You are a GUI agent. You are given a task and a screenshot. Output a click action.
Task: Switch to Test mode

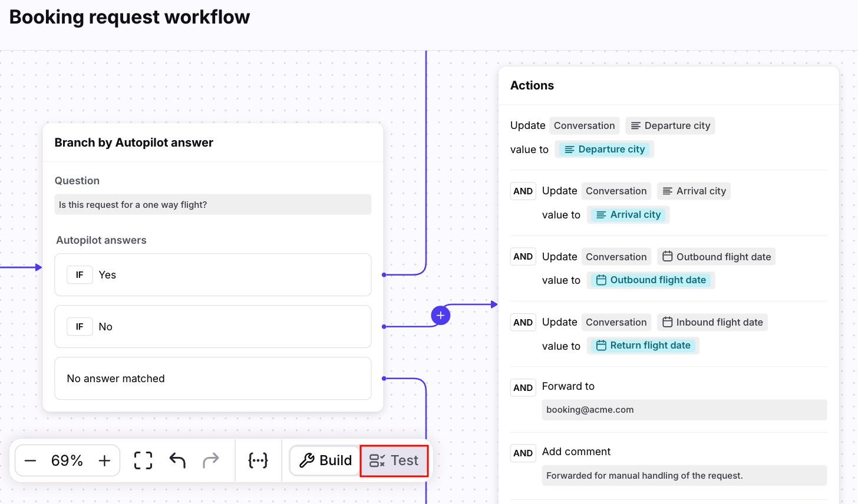394,460
